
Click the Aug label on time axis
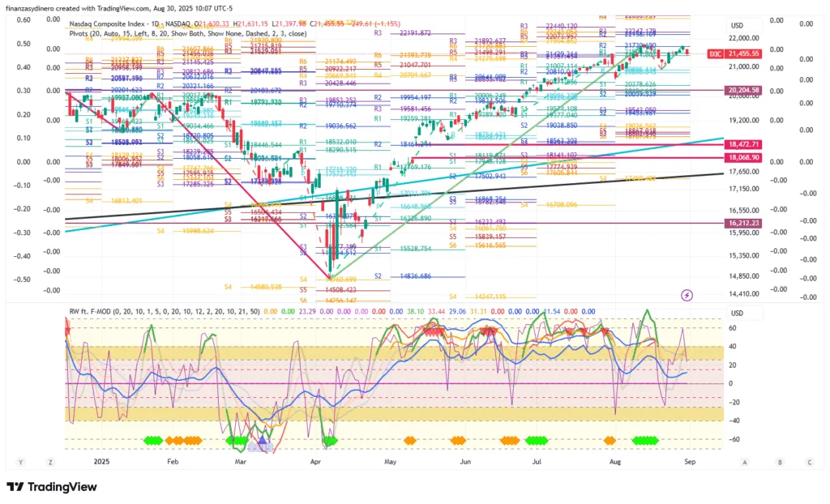[615, 462]
